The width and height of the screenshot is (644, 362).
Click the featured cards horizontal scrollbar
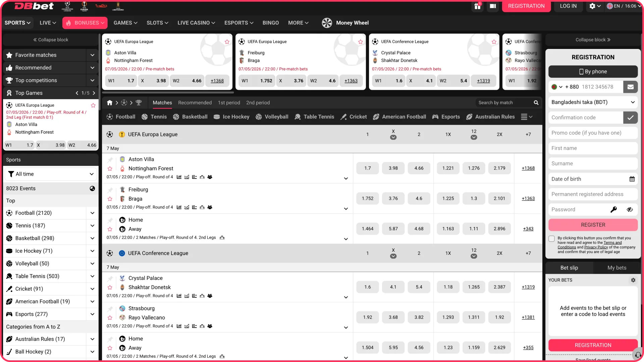tap(168, 93)
